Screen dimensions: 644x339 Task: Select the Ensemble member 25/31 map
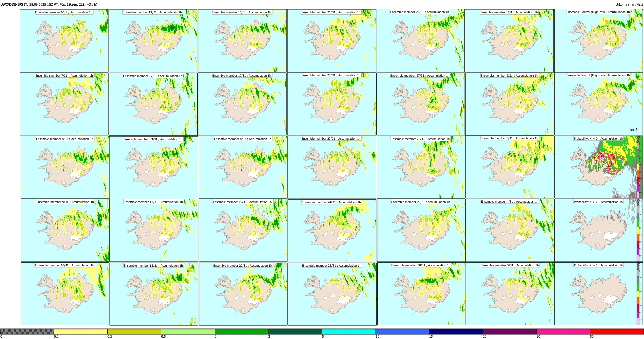tap(332, 294)
